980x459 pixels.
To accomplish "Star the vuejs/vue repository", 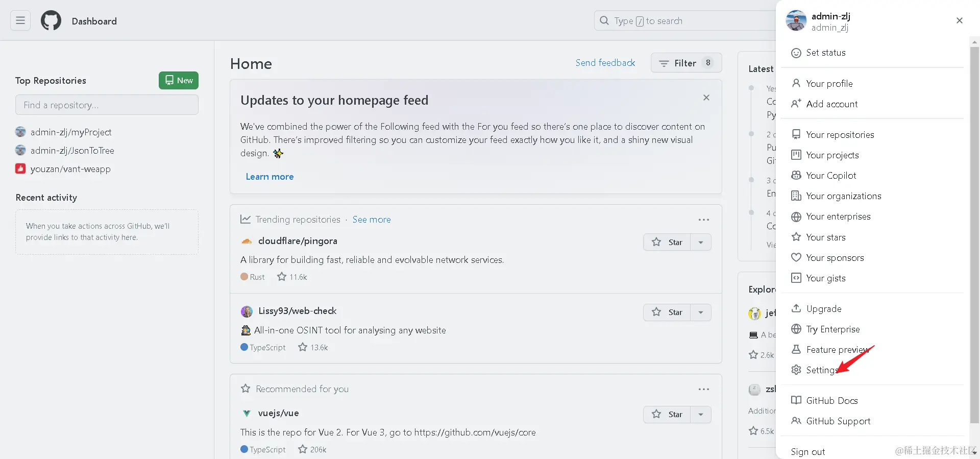I will coord(667,415).
